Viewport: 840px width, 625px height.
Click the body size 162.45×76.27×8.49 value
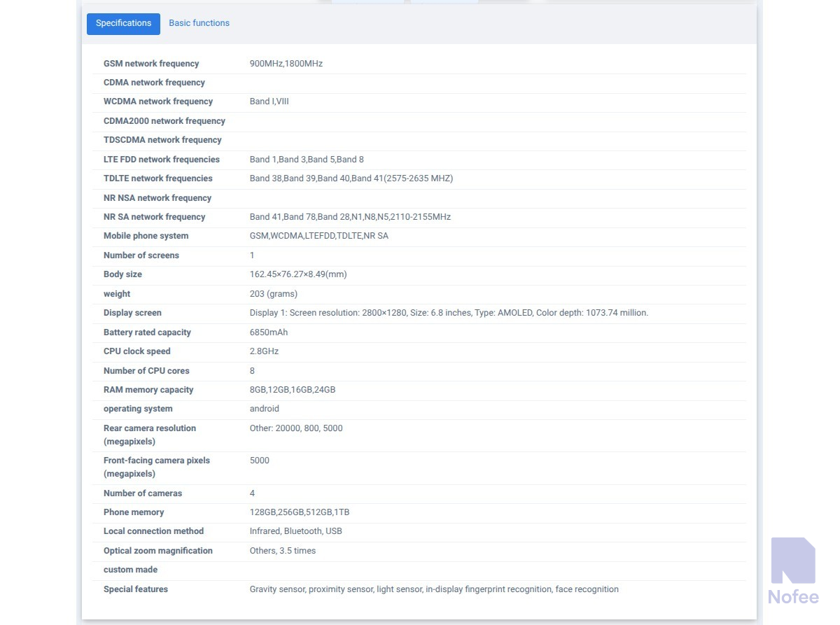coord(297,274)
